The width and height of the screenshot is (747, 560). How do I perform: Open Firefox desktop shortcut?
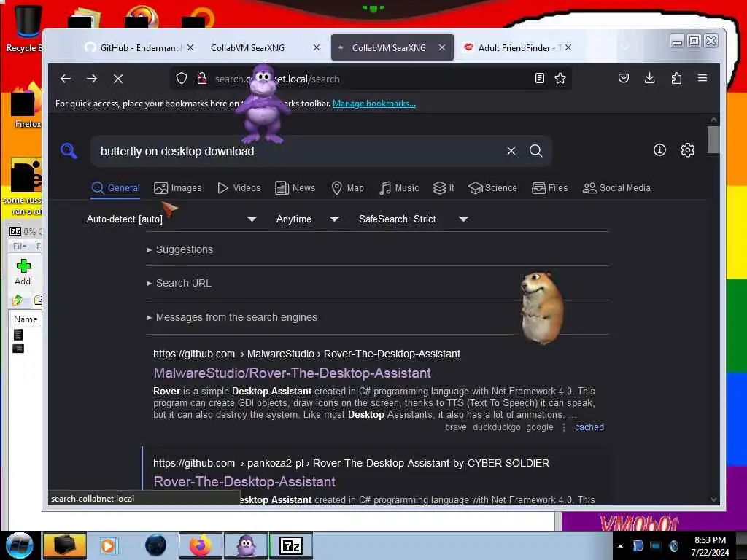[x=27, y=106]
